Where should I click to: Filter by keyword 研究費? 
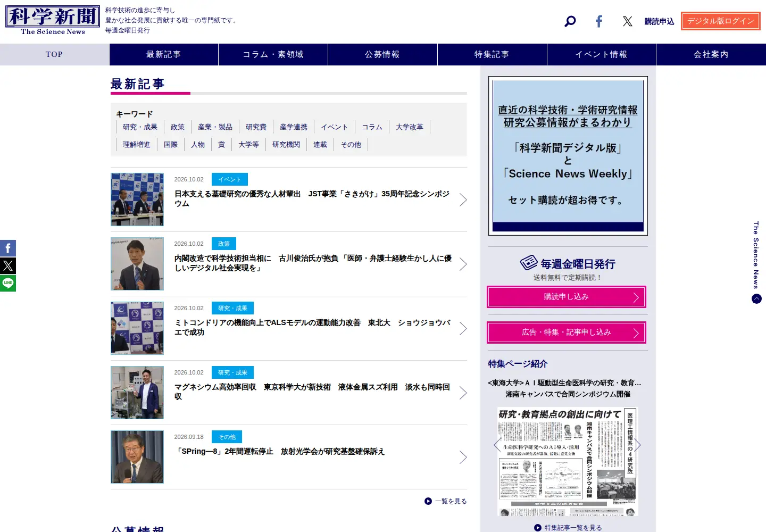256,127
